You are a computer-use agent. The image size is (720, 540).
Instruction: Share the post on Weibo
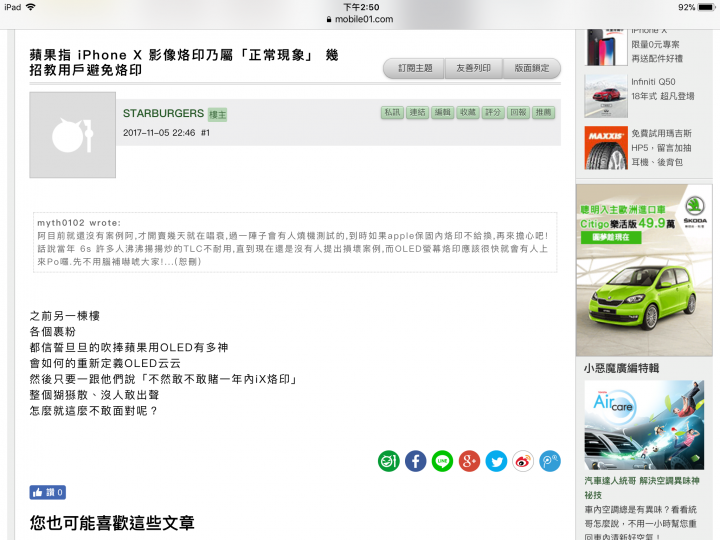pos(523,461)
